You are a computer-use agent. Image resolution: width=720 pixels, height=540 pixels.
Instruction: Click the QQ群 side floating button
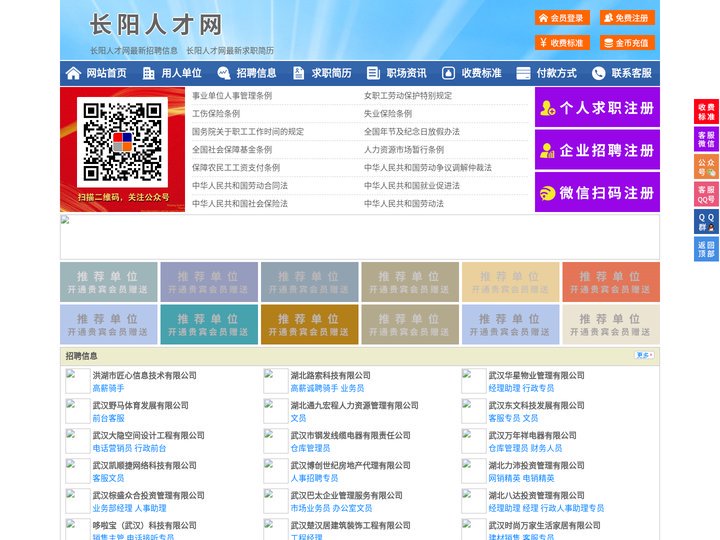(706, 222)
